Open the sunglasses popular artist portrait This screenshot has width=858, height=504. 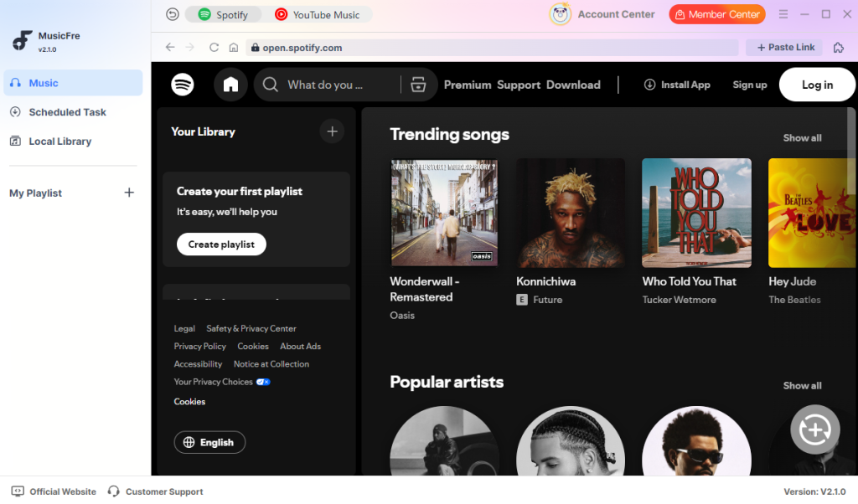(696, 440)
